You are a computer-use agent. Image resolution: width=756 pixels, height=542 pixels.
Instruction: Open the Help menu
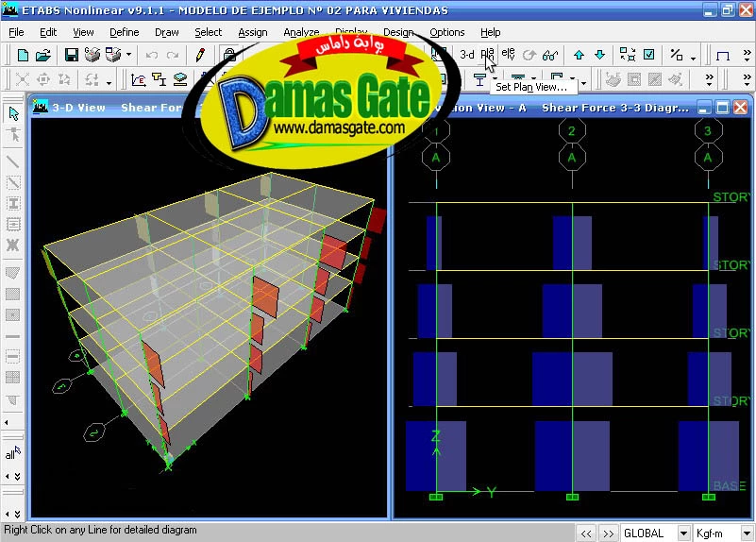point(491,32)
